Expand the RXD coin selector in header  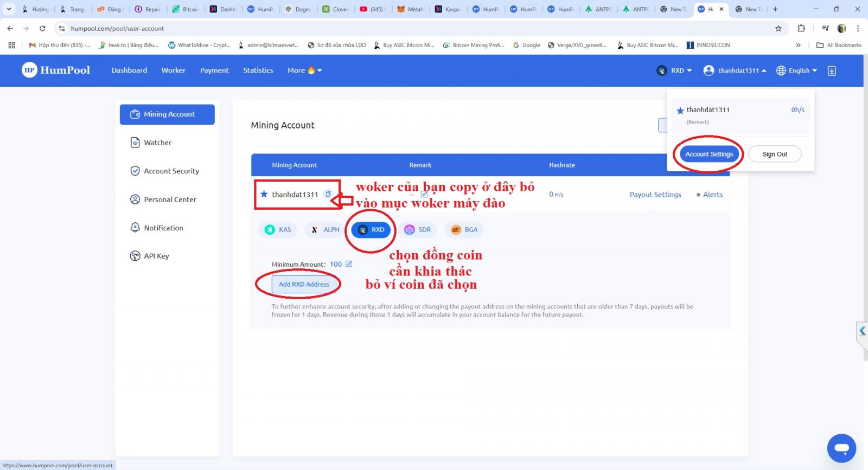[674, 70]
